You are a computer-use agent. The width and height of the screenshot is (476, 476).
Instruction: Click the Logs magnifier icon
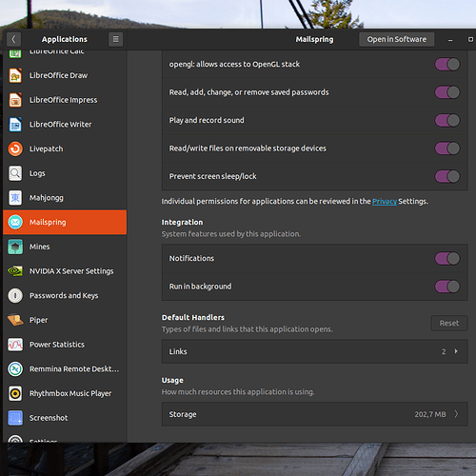coord(15,173)
